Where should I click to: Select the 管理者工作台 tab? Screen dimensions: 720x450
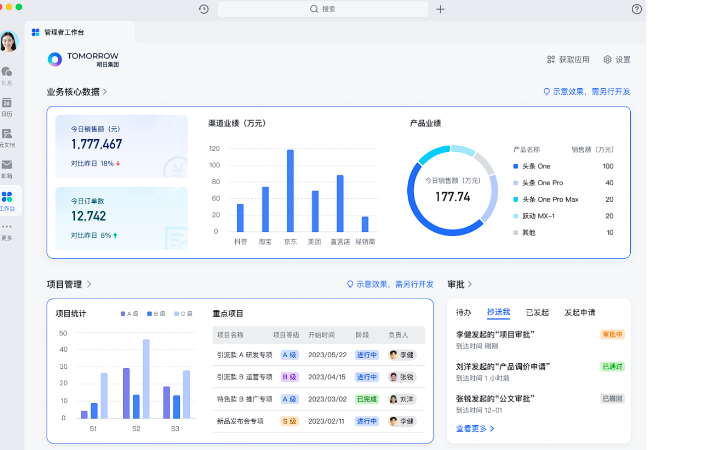coord(80,32)
